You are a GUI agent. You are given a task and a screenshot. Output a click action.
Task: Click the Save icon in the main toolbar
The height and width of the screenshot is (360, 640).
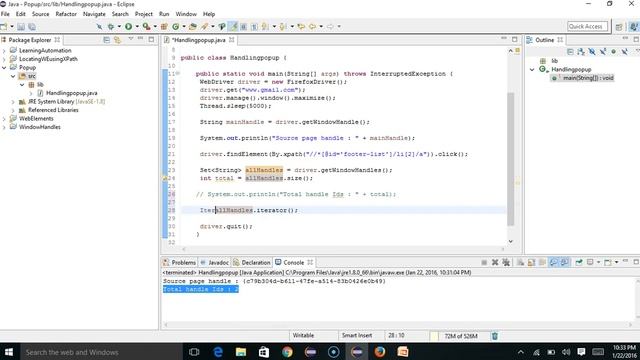(x=21, y=27)
